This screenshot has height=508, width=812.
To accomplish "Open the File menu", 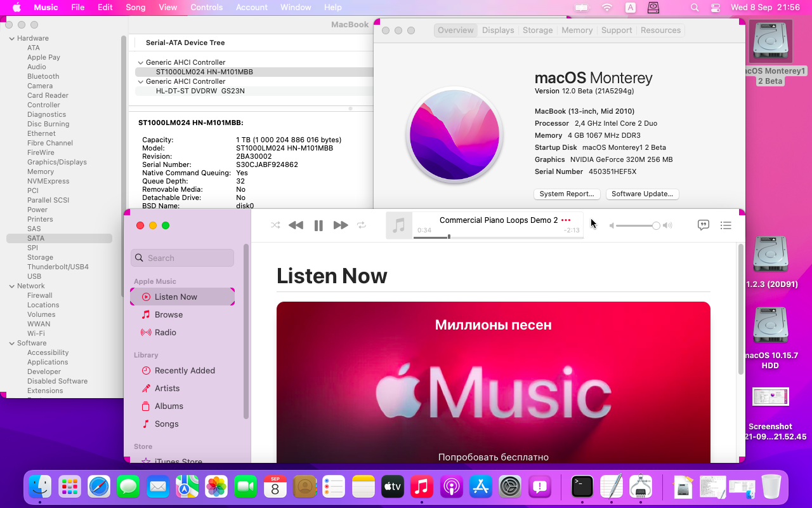I will click(x=78, y=7).
